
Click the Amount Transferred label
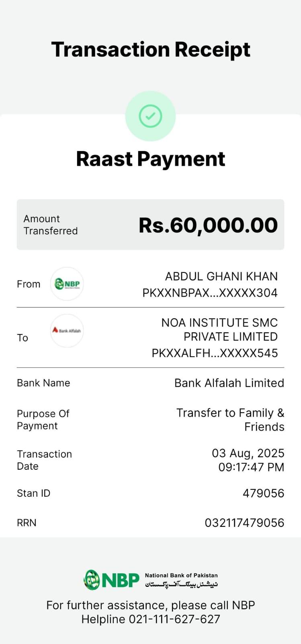[x=50, y=225]
